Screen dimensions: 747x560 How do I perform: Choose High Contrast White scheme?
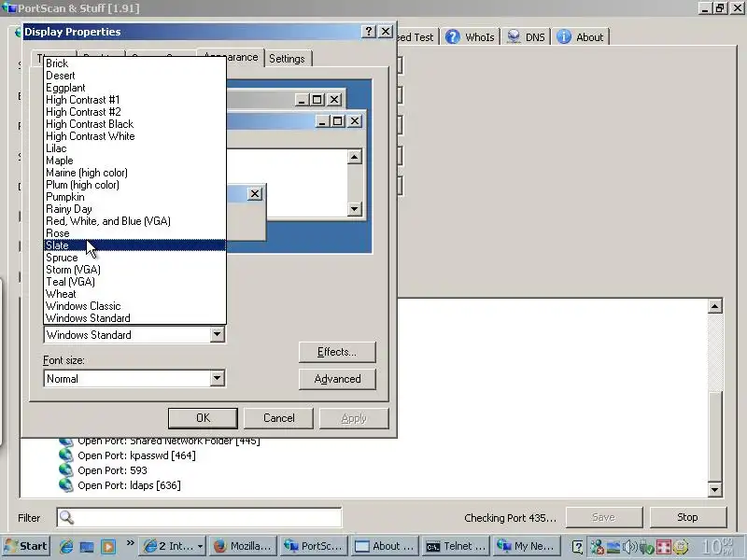(x=134, y=136)
